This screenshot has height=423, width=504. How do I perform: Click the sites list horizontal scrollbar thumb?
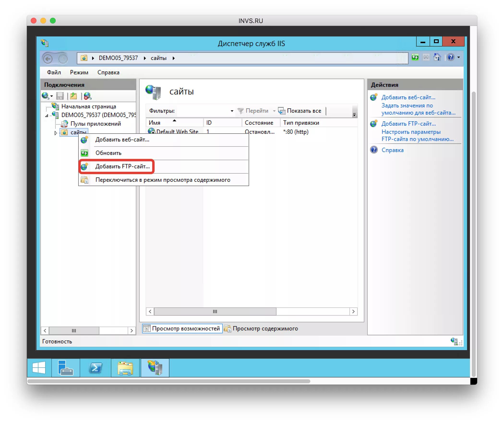coord(215,311)
